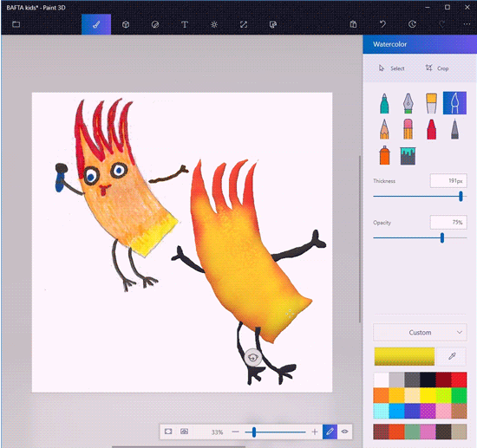Click the eyedropper color picker
Screen dimensions: 477x448
click(x=452, y=356)
